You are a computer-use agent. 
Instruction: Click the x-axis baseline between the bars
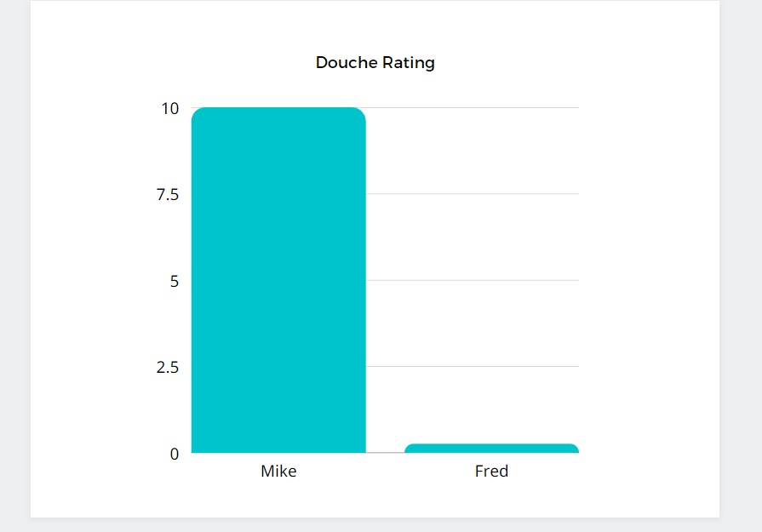click(385, 453)
